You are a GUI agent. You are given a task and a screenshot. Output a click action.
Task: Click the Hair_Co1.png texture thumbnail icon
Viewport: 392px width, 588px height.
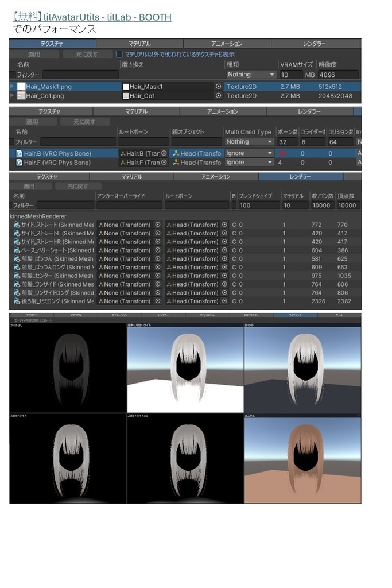pos(21,96)
